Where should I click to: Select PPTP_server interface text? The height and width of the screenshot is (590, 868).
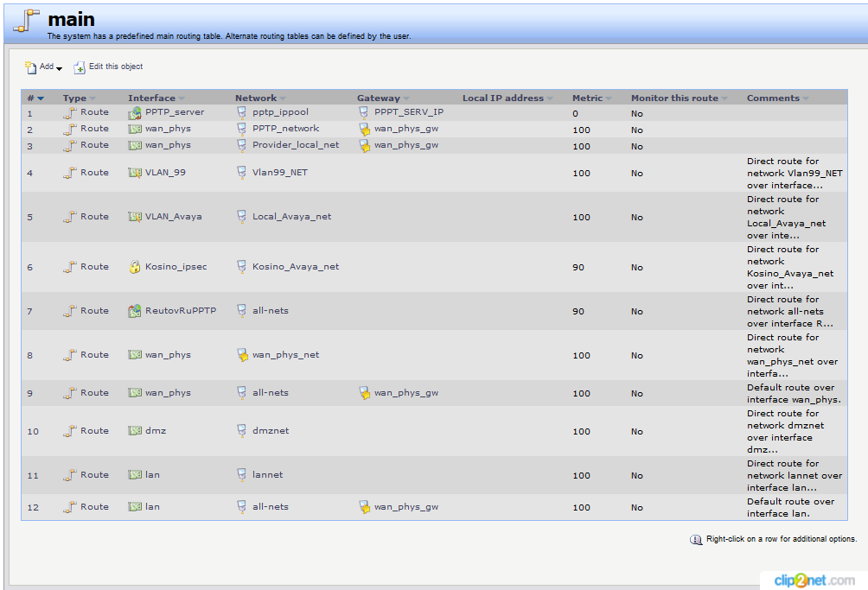[175, 111]
